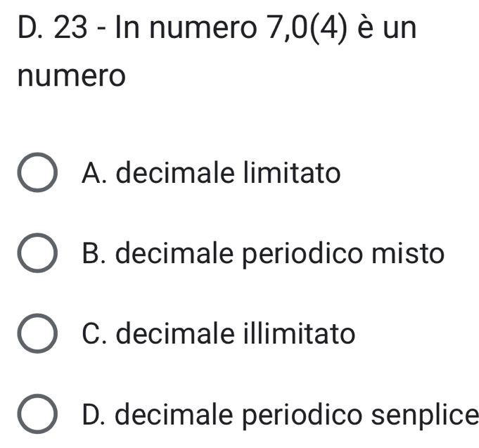Click the words 'è un' in the question
Image resolution: width=479 pixels, height=448 pixels.
pyautogui.click(x=388, y=30)
